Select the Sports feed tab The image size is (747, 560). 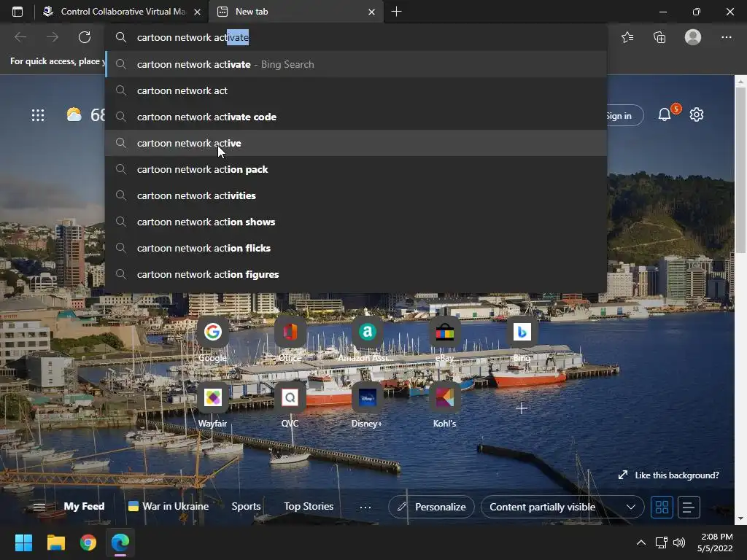coord(246,506)
